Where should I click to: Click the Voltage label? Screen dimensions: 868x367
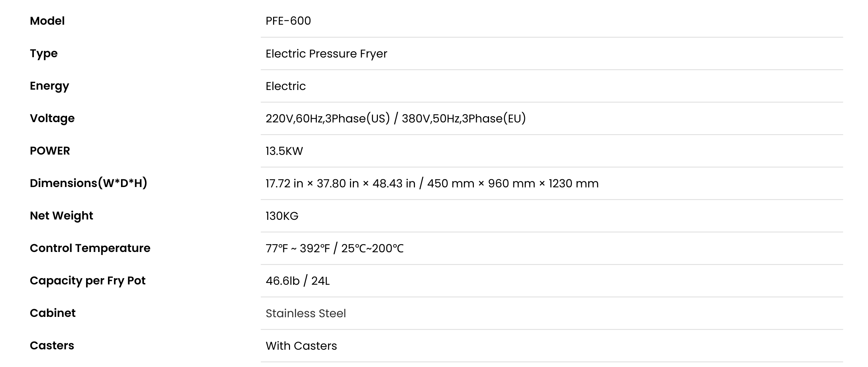[x=52, y=119]
